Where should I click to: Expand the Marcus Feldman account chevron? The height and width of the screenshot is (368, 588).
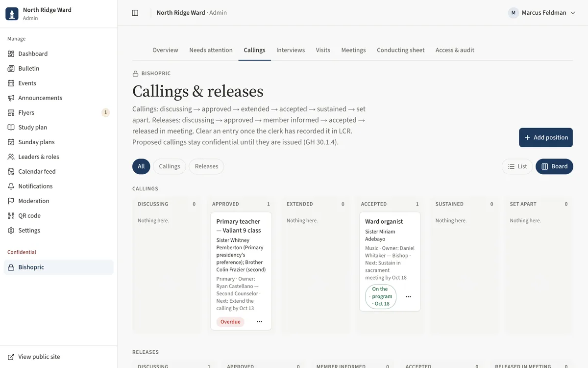point(573,13)
